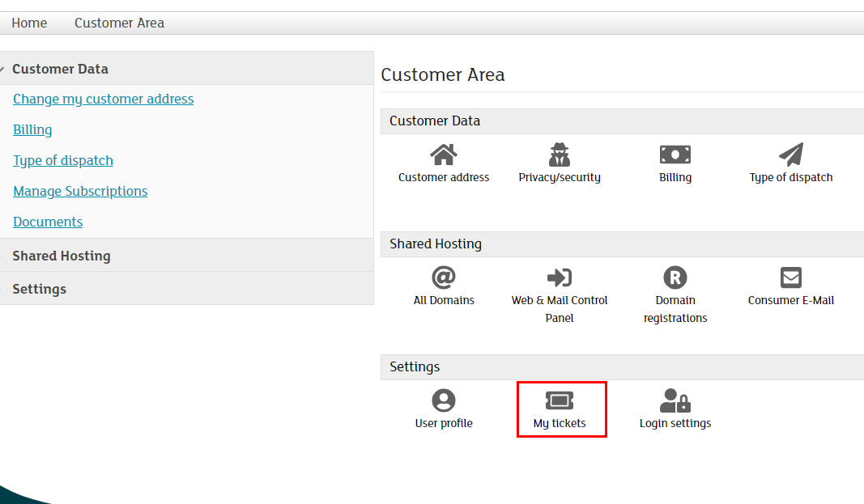Open All Domains at-sign icon
864x504 pixels.
pos(444,277)
